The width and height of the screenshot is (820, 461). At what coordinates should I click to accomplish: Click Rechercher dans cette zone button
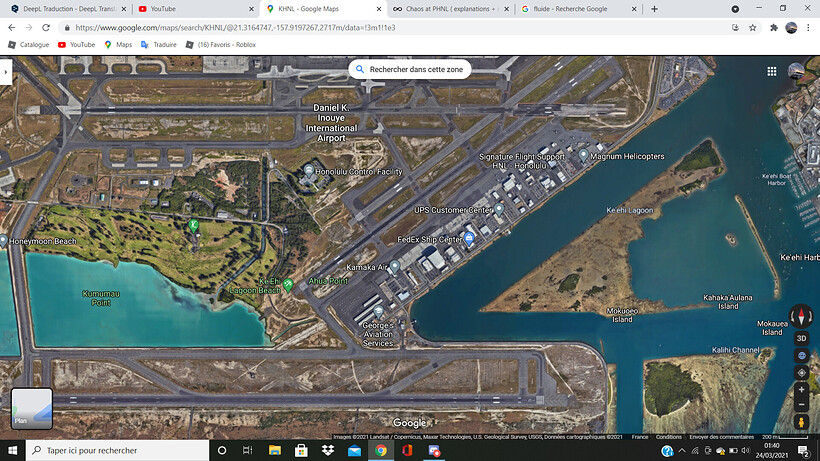click(x=410, y=69)
